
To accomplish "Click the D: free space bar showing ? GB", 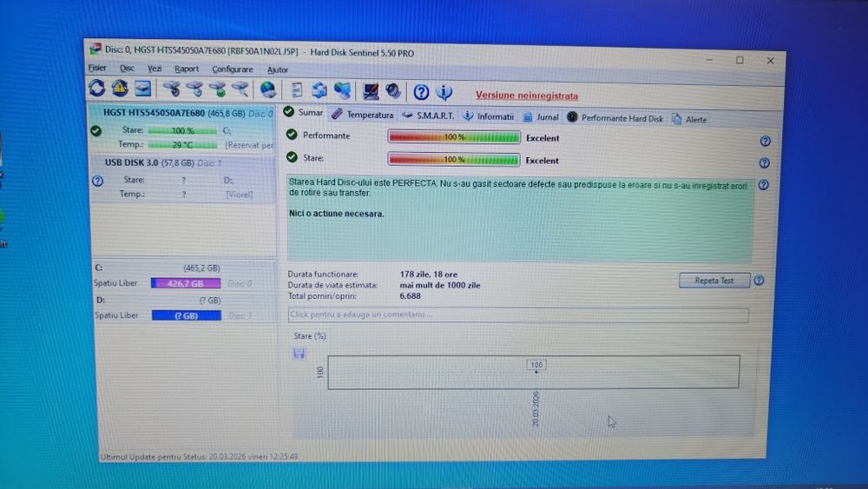I will click(187, 315).
